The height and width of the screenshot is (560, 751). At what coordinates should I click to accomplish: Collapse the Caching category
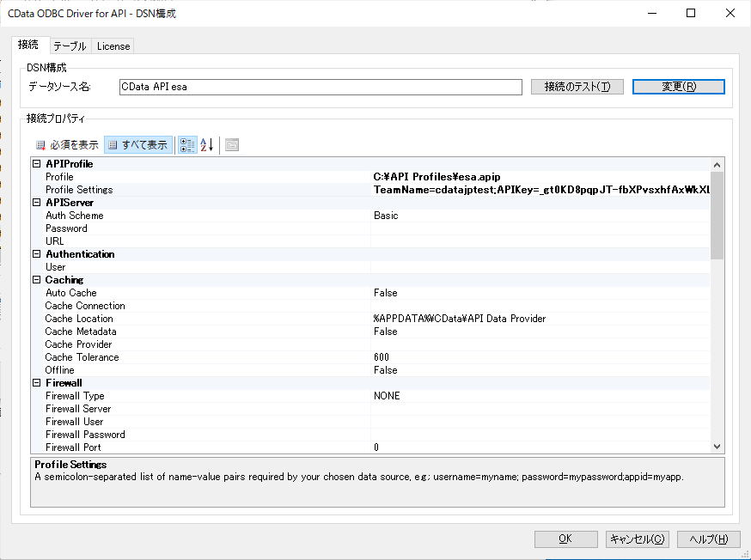[37, 280]
